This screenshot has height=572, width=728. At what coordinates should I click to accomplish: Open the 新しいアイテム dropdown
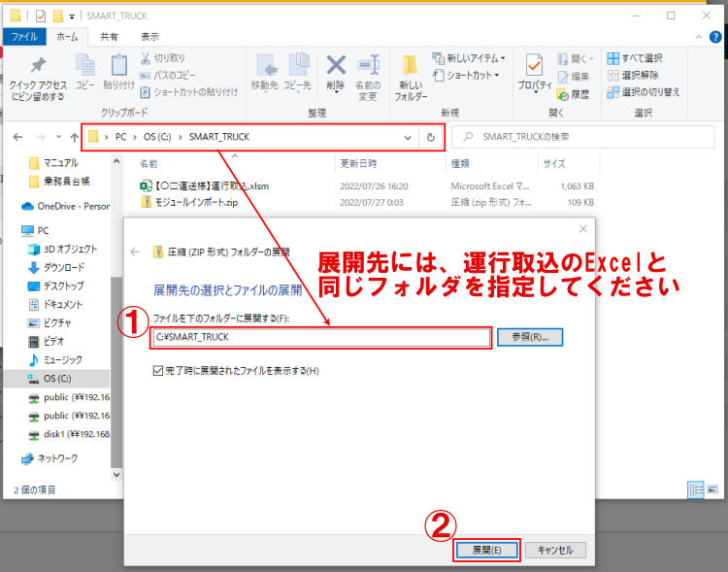pyautogui.click(x=470, y=58)
